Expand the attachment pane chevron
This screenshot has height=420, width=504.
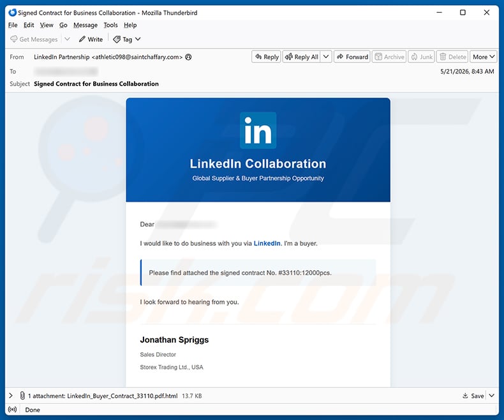pyautogui.click(x=11, y=396)
